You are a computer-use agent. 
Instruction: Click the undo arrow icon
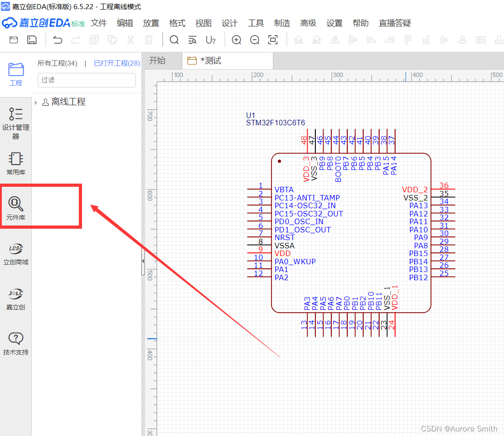point(57,40)
